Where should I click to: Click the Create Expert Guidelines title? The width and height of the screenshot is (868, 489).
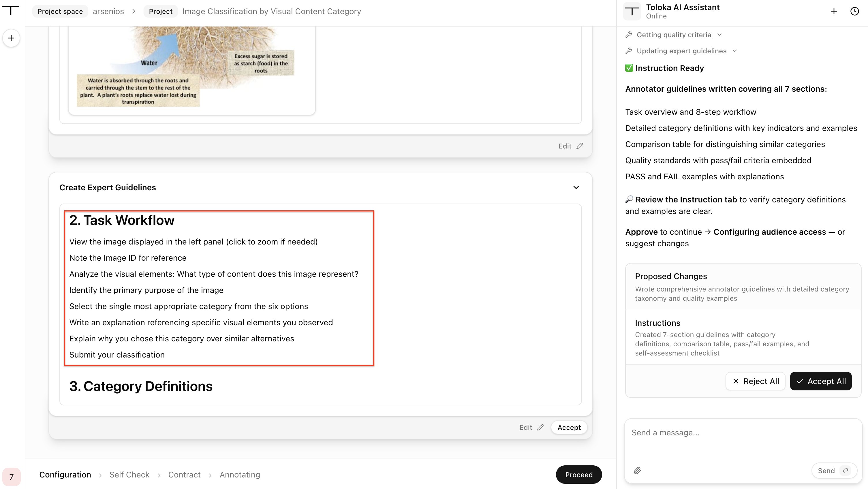point(108,187)
